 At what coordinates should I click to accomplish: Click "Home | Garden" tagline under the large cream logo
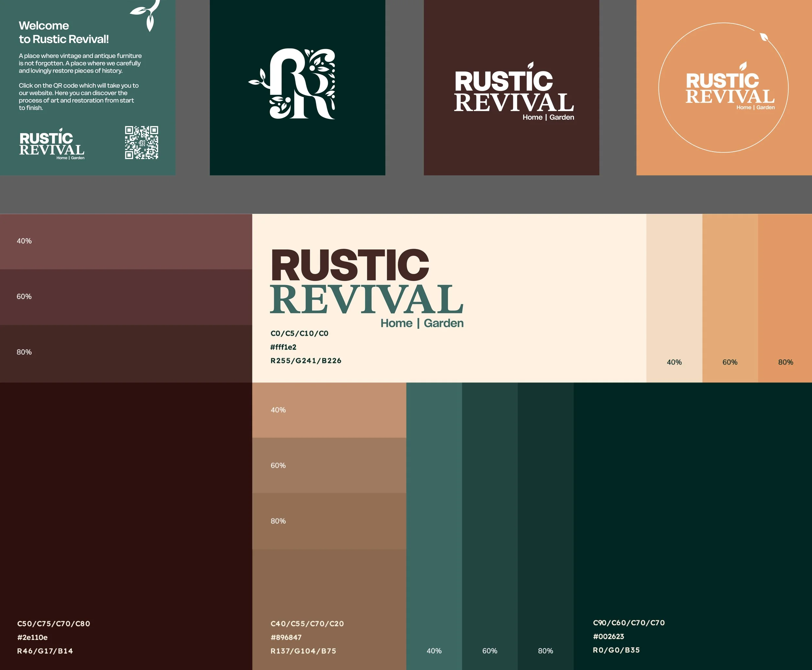click(422, 323)
